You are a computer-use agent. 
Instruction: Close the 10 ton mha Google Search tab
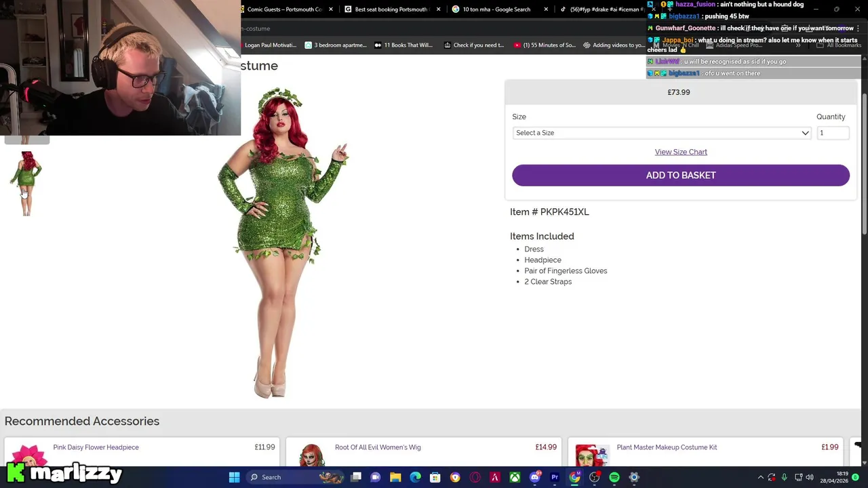tap(546, 9)
